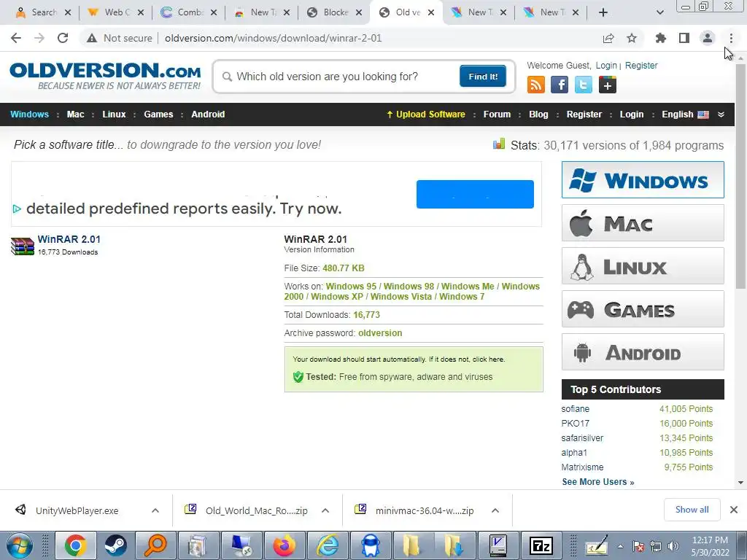
Task: Click the big LINUX category button
Action: click(x=643, y=265)
